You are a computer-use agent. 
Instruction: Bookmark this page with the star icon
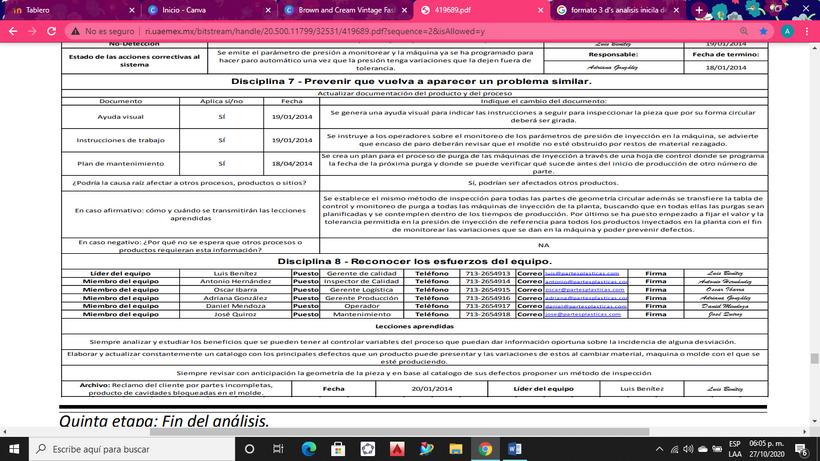click(764, 31)
